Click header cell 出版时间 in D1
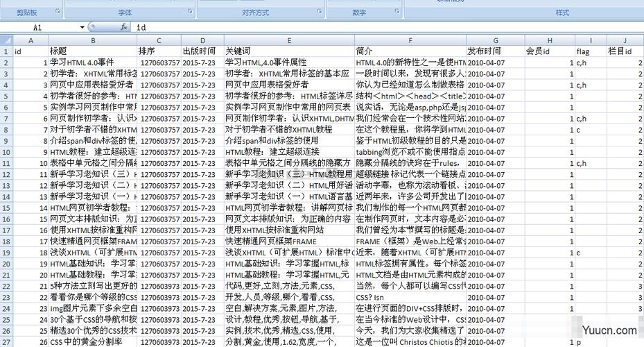Viewport: 644px width, 347px height. pyautogui.click(x=202, y=51)
